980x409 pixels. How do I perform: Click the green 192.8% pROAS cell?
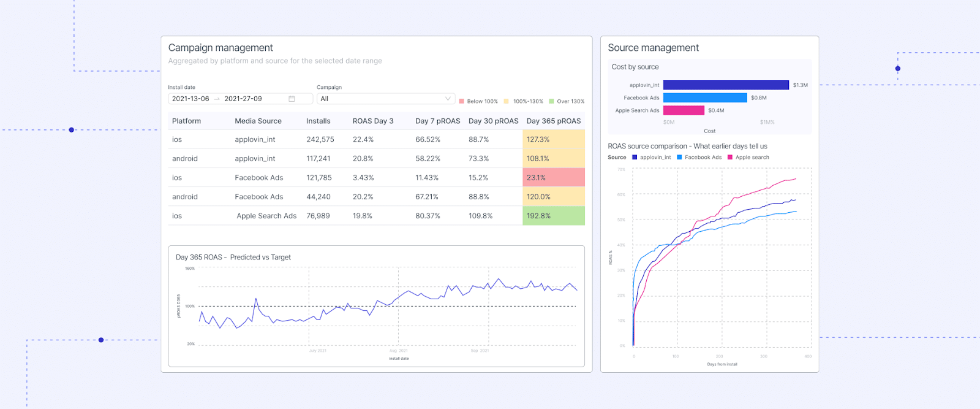pos(553,216)
